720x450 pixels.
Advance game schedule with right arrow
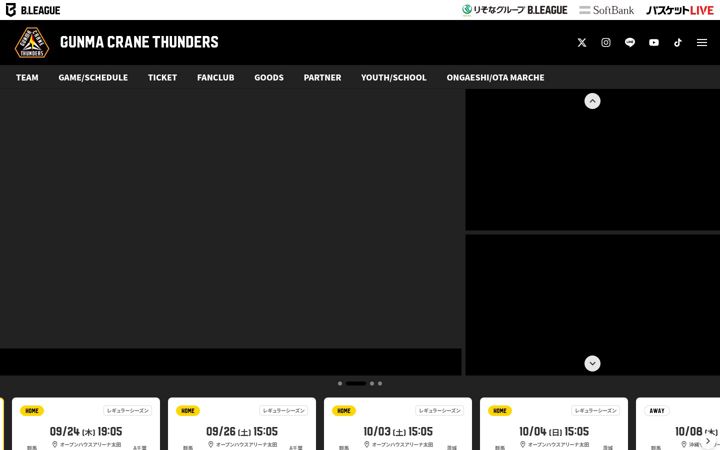click(x=708, y=441)
